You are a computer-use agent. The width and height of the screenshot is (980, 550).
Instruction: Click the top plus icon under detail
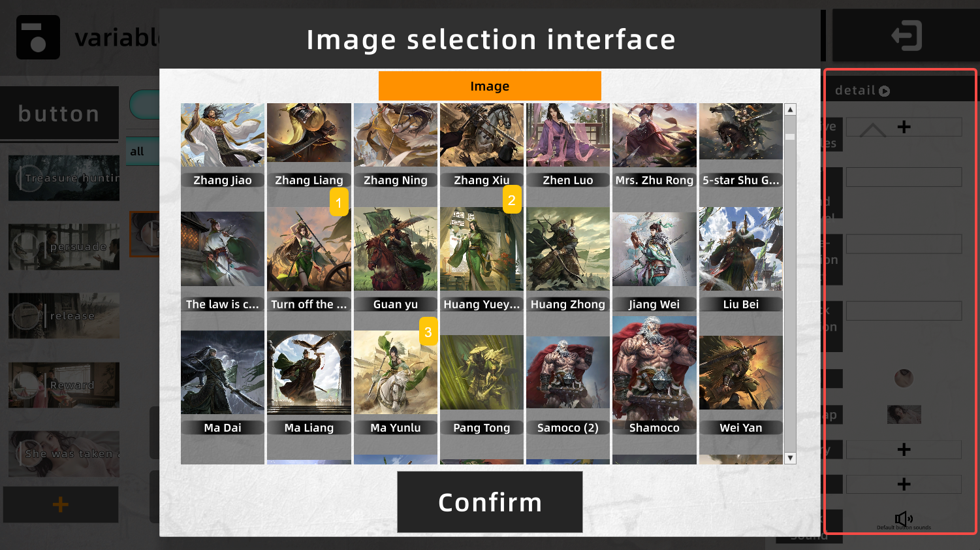point(904,127)
